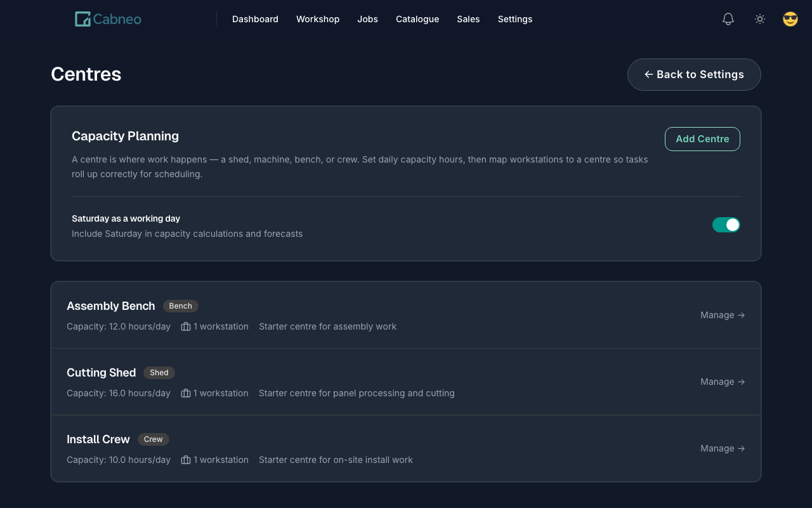Viewport: 812px width, 508px height.
Task: Open the user avatar menu
Action: pos(790,19)
